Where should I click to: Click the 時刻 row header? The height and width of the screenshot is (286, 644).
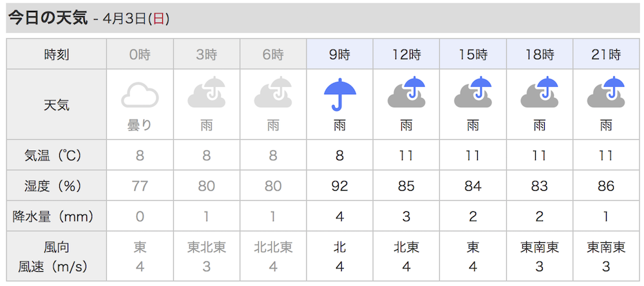coord(56,54)
